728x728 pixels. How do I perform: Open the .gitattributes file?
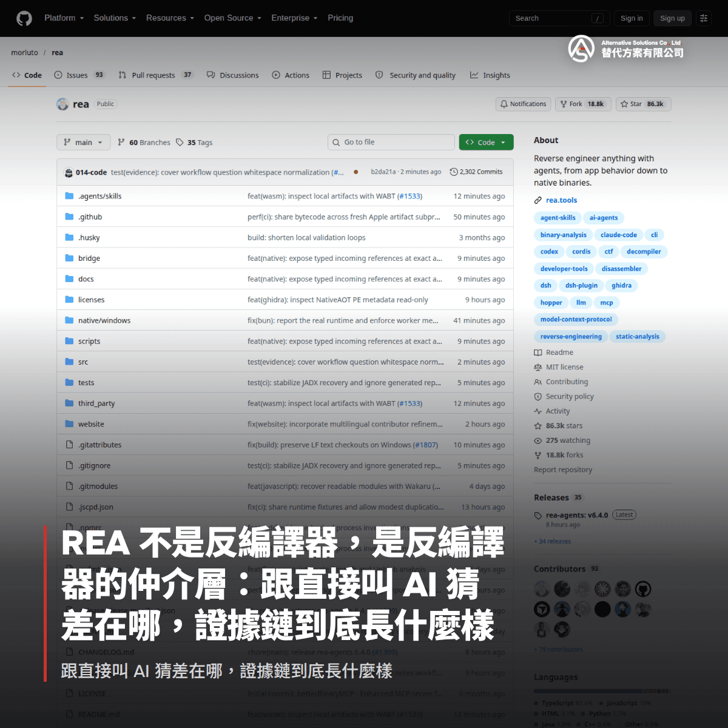click(x=99, y=445)
